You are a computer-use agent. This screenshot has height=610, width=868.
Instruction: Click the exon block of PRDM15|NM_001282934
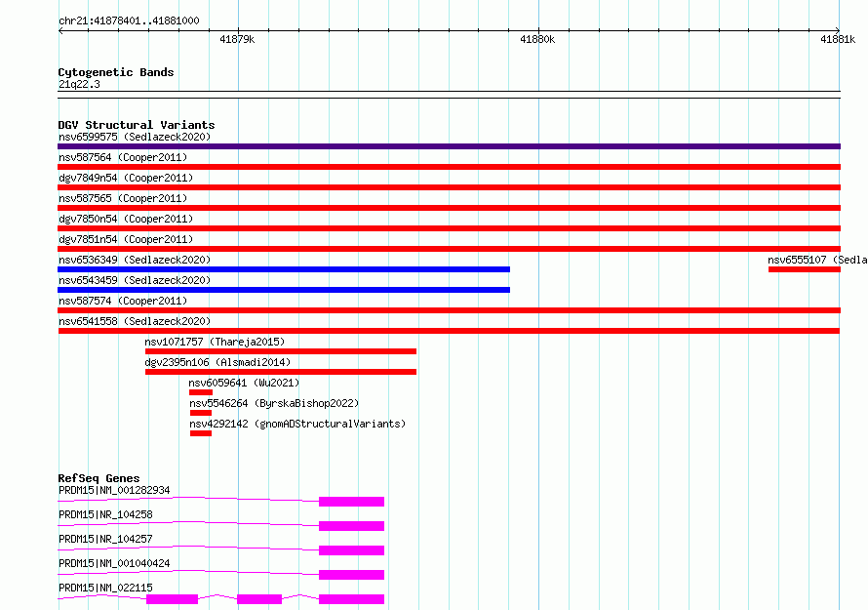click(351, 502)
